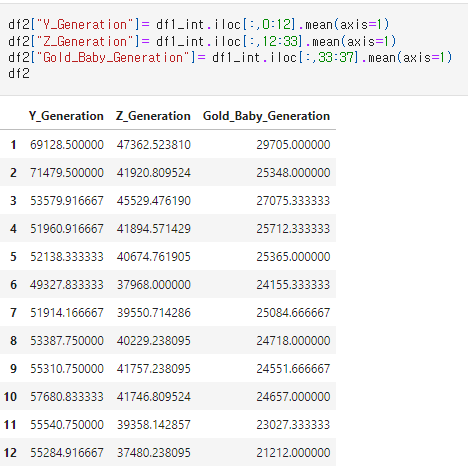This screenshot has width=468, height=472.
Task: Select cell value 41894.571429
Action: pyautogui.click(x=154, y=229)
